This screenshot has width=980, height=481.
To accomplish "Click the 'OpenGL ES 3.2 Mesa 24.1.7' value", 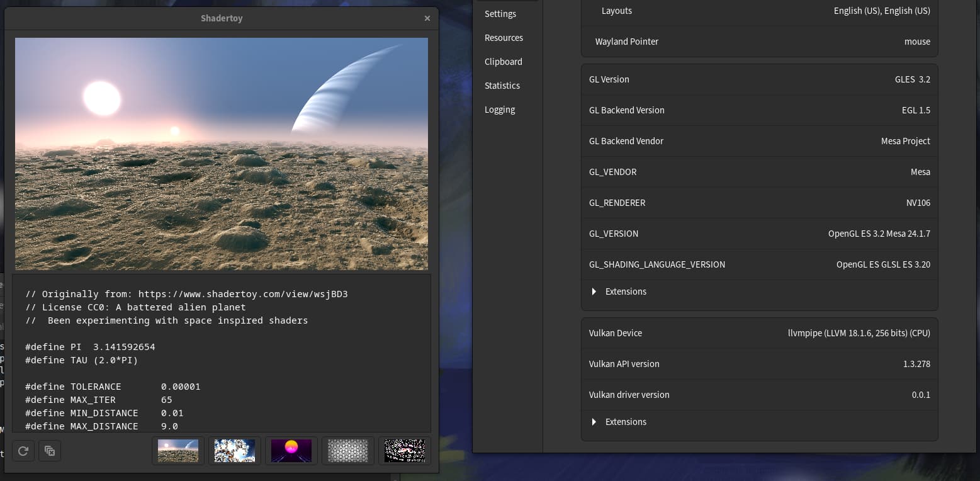I will point(879,234).
